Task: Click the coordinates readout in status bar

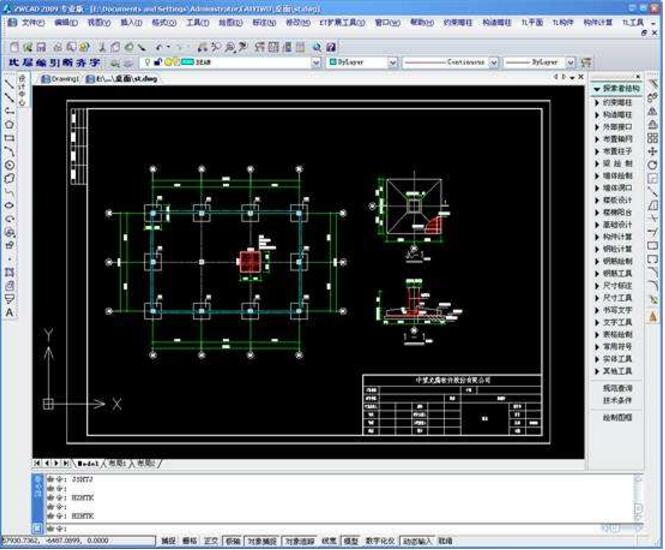Action: pos(78,541)
